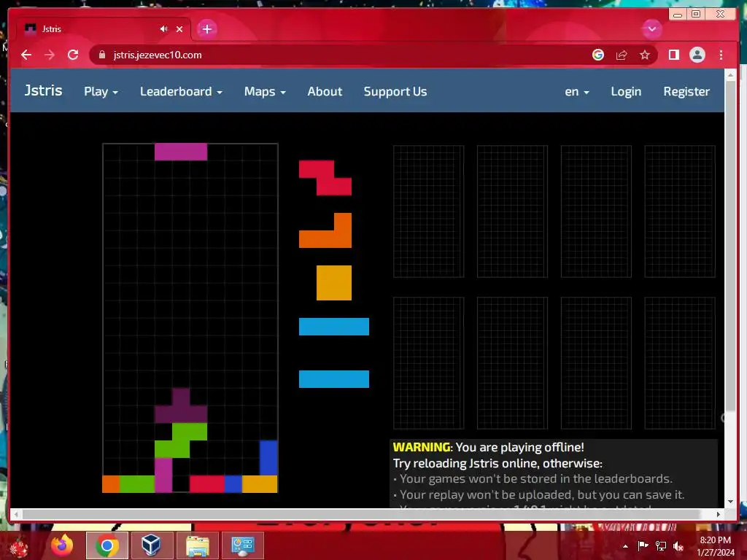This screenshot has width=747, height=560.
Task: Expand the Leaderboard dropdown menu
Action: tap(181, 91)
